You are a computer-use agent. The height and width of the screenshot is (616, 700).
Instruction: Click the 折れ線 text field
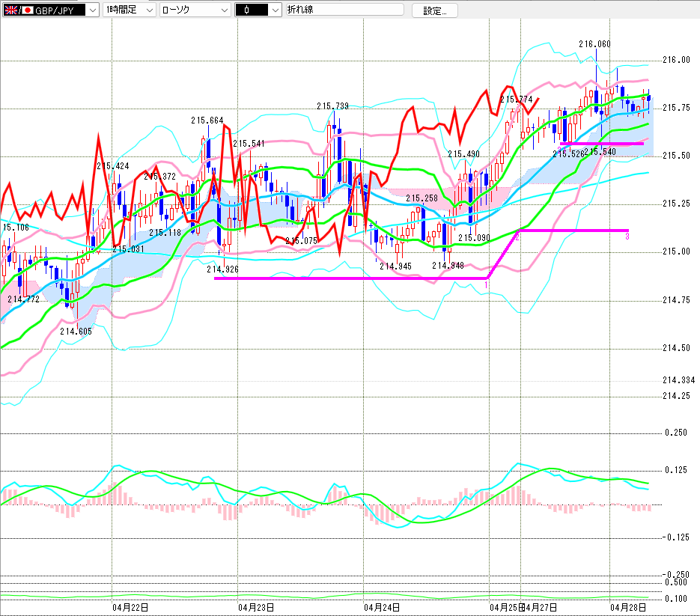(344, 10)
